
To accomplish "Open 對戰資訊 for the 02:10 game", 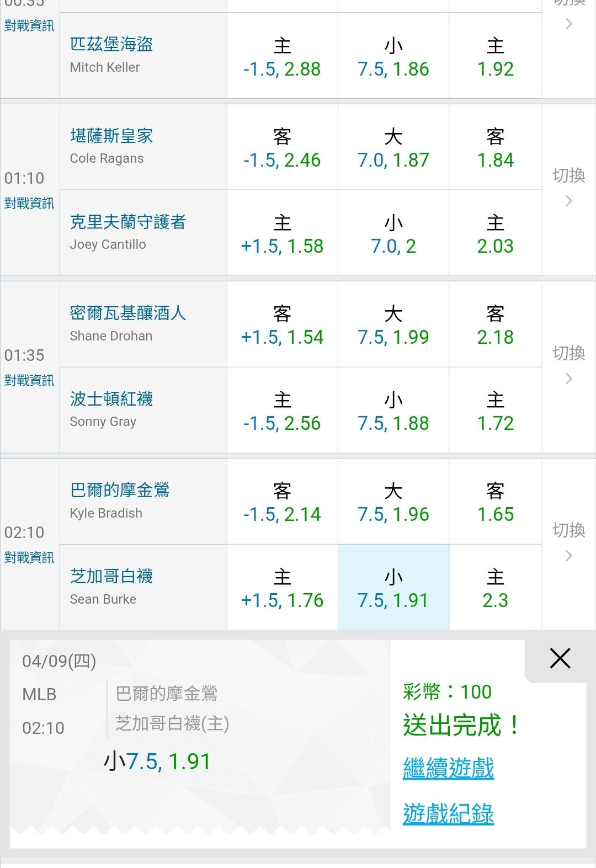I will coord(29,558).
